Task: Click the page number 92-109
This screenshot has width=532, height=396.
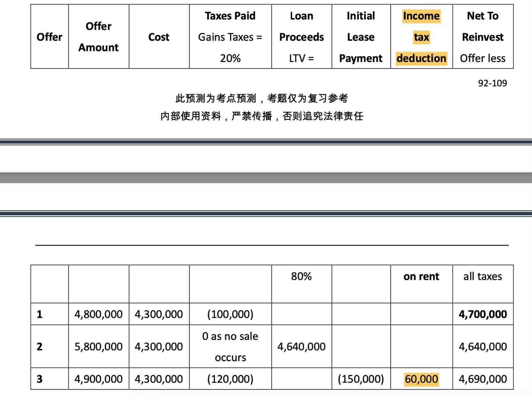Action: [492, 83]
